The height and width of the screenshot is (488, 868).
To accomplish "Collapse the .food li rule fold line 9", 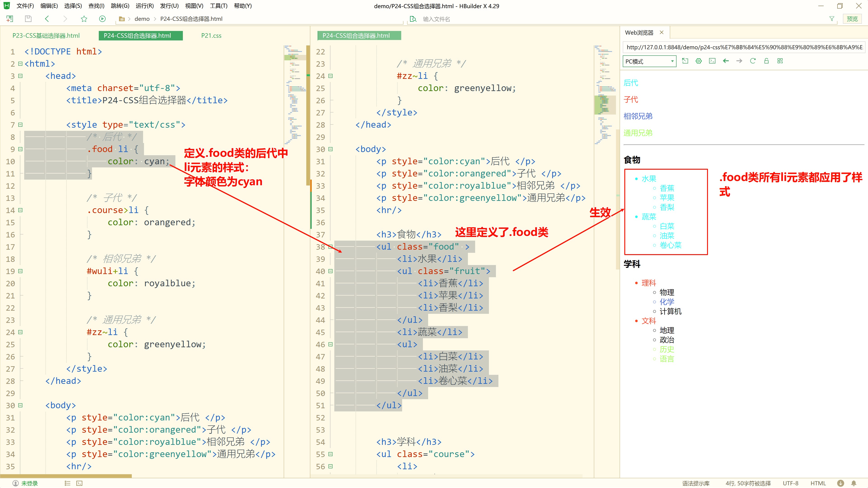I will [x=20, y=149].
